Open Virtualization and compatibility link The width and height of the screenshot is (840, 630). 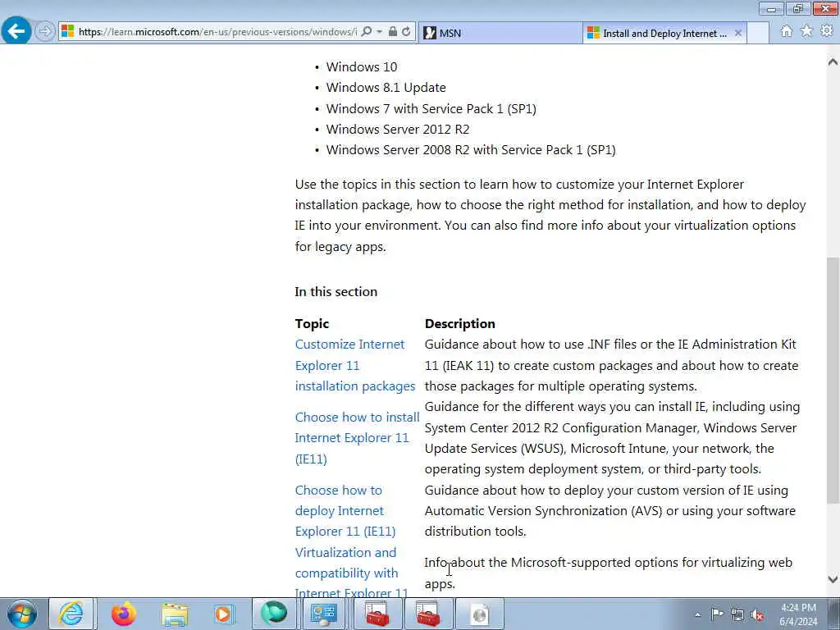click(351, 572)
